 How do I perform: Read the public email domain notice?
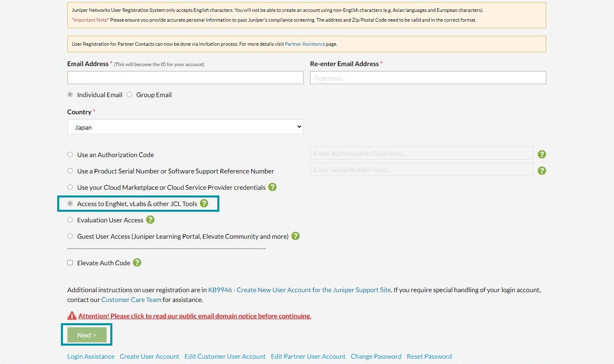click(194, 315)
